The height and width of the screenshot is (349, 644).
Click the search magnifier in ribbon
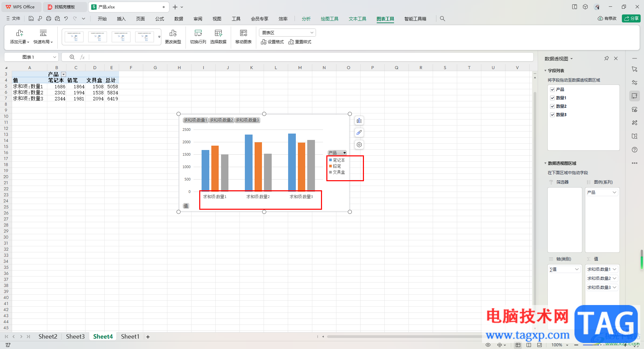click(442, 19)
